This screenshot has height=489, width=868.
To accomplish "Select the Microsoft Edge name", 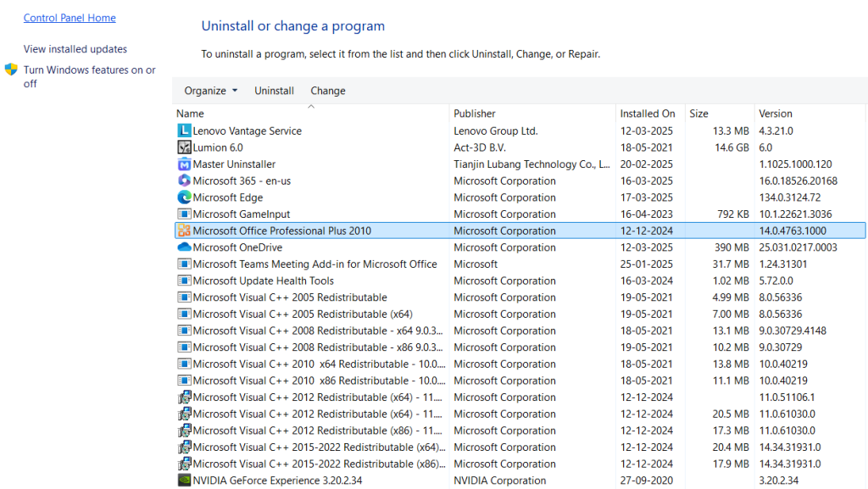I will [x=228, y=197].
